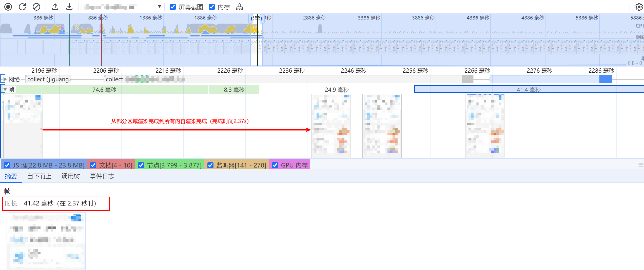
Task: Uncheck the JS 堆 memory checkbox
Action: pyautogui.click(x=7, y=165)
